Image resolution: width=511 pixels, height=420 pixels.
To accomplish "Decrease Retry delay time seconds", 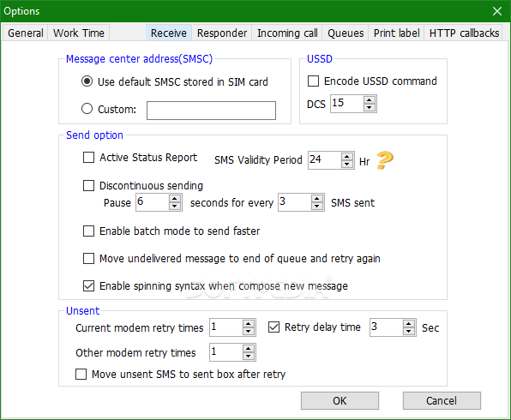I will tap(409, 332).
